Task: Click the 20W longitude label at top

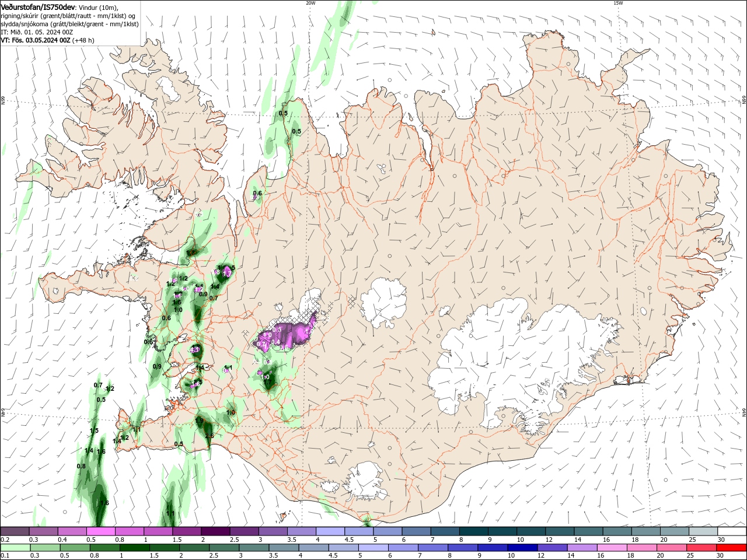Action: pos(310,3)
